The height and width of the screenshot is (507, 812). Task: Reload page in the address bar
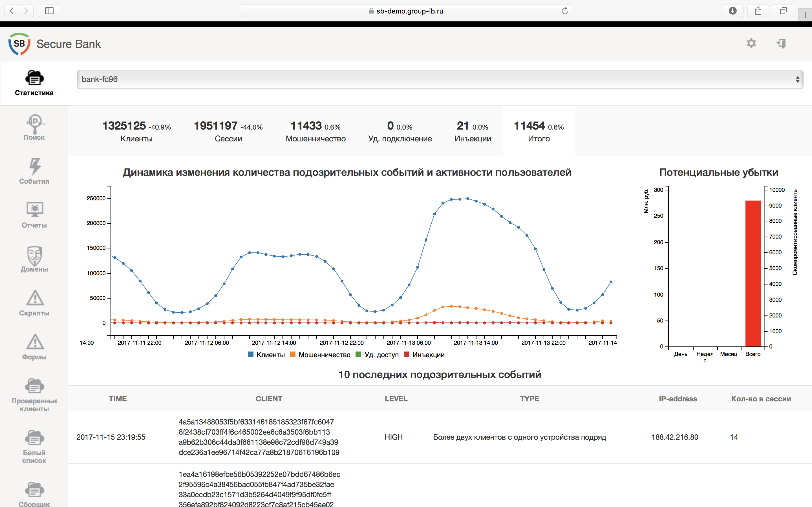[x=565, y=11]
